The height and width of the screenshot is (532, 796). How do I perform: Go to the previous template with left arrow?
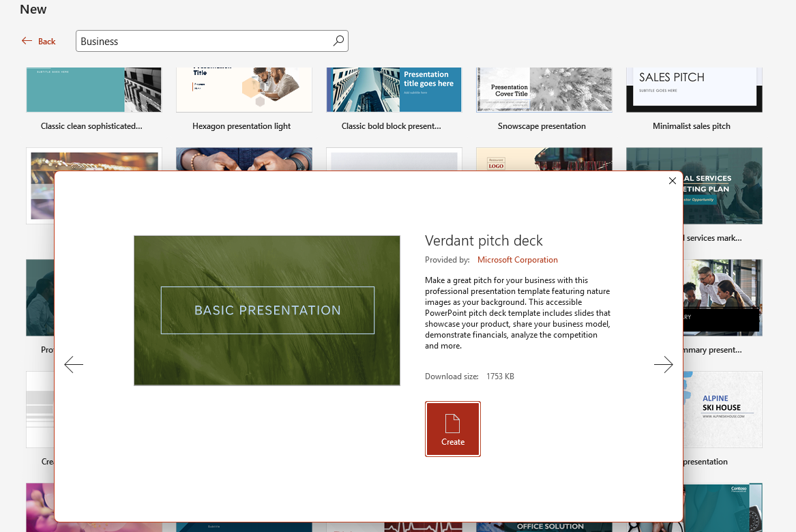click(x=74, y=364)
